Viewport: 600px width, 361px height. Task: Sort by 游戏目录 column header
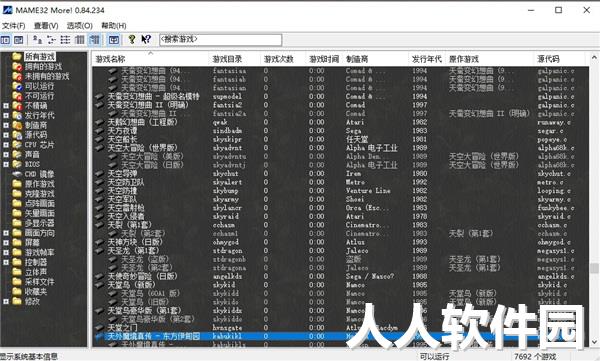click(x=235, y=59)
